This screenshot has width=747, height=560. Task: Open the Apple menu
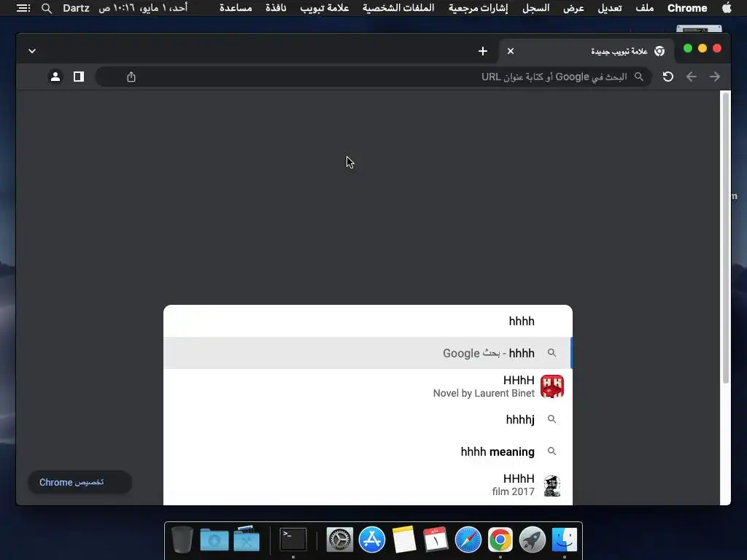(x=727, y=7)
